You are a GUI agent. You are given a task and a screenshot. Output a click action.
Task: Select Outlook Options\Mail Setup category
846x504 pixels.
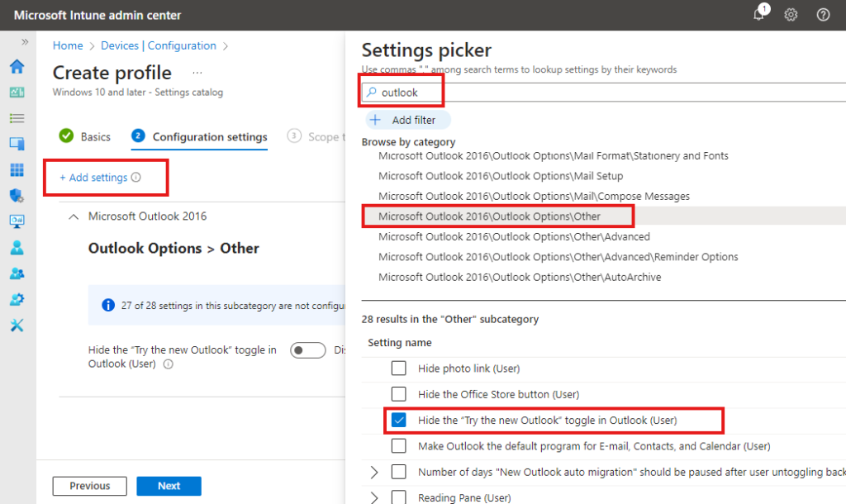tap(501, 176)
